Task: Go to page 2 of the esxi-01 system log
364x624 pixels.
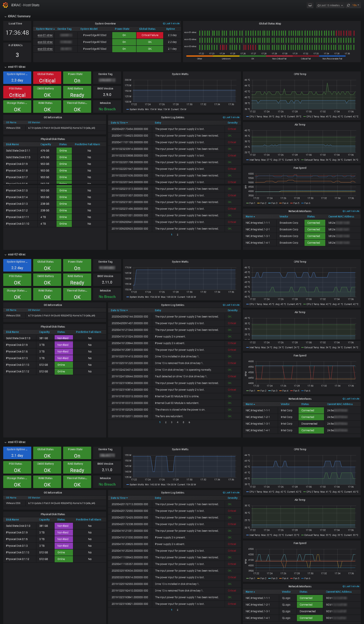Action: (177, 235)
